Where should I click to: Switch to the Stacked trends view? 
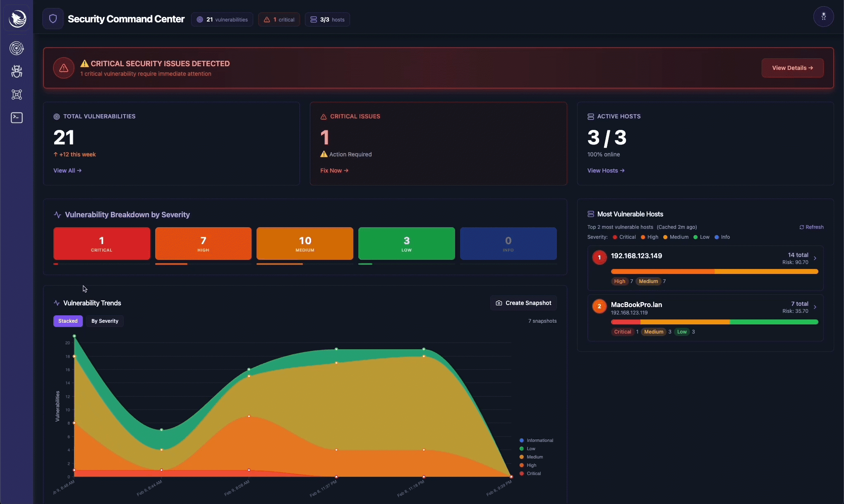click(x=68, y=321)
